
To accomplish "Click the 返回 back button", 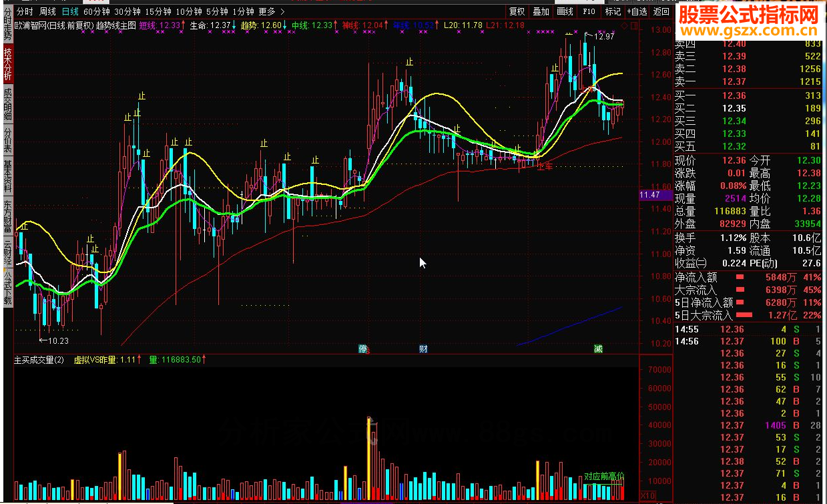I will tap(661, 11).
